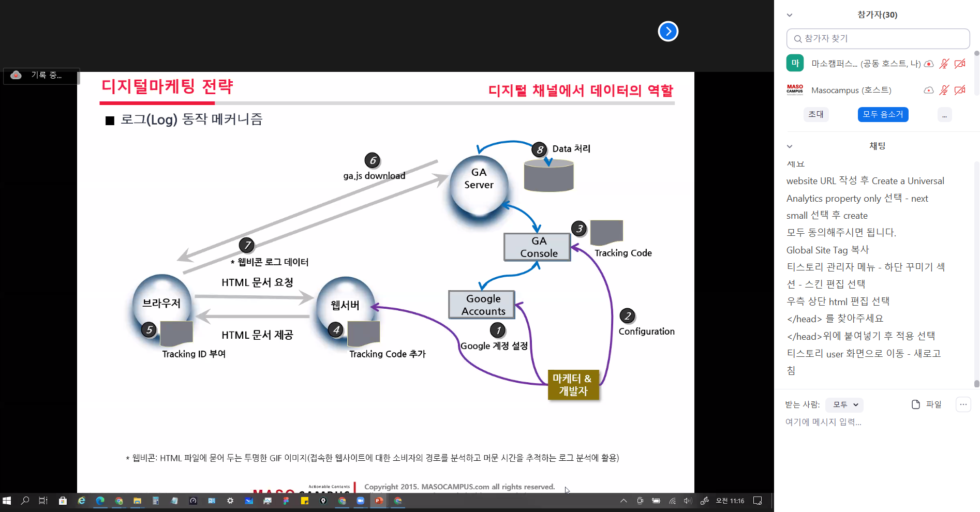Collapse the 참가자(30) participants panel
Viewport: 980px width, 512px height.
coord(790,15)
